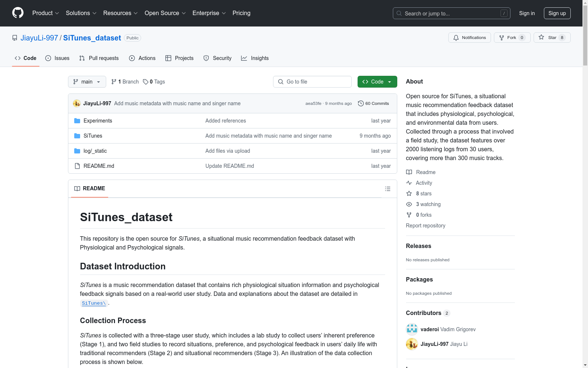Switch to the Projects tab
Screen dimensions: 588x368
179,58
